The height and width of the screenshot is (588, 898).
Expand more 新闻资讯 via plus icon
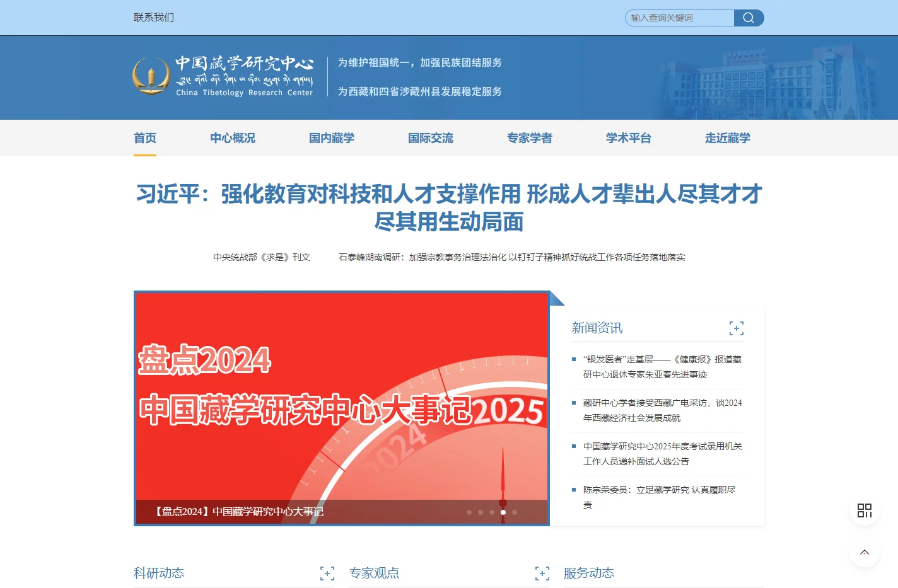[737, 328]
